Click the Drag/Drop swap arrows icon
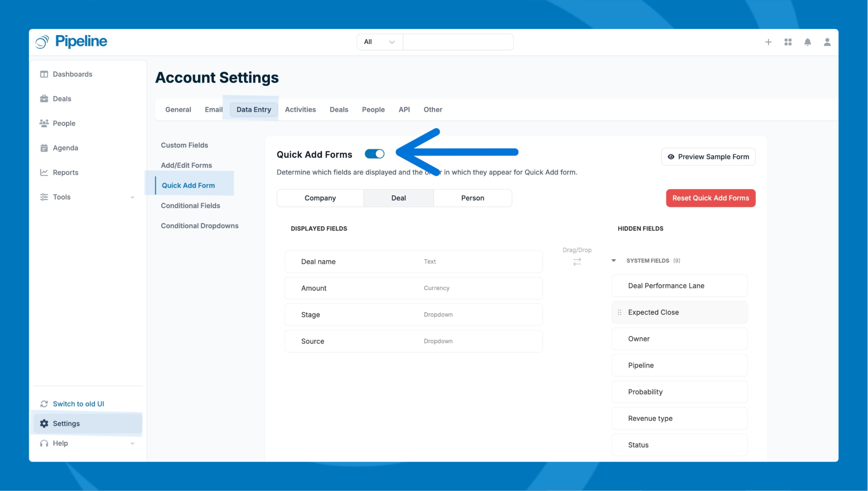 coord(577,262)
